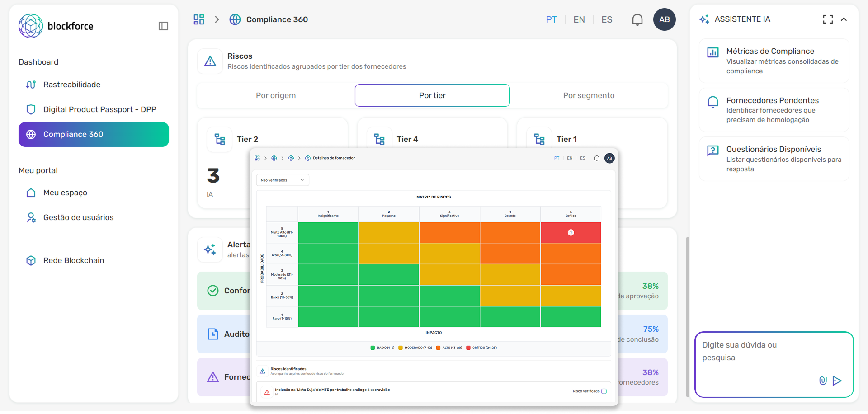Click the Tier 2 hierarchy icon
Image resolution: width=868 pixels, height=414 pixels.
point(220,139)
